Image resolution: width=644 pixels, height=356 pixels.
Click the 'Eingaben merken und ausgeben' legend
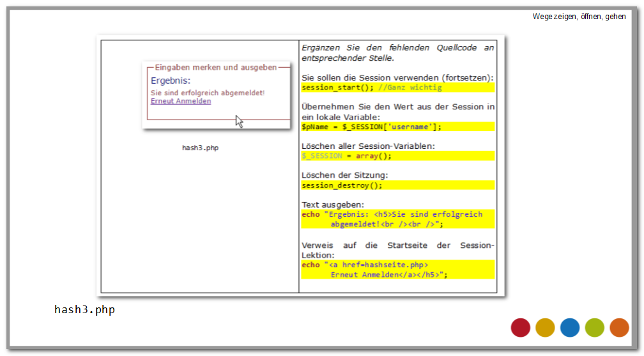(216, 67)
